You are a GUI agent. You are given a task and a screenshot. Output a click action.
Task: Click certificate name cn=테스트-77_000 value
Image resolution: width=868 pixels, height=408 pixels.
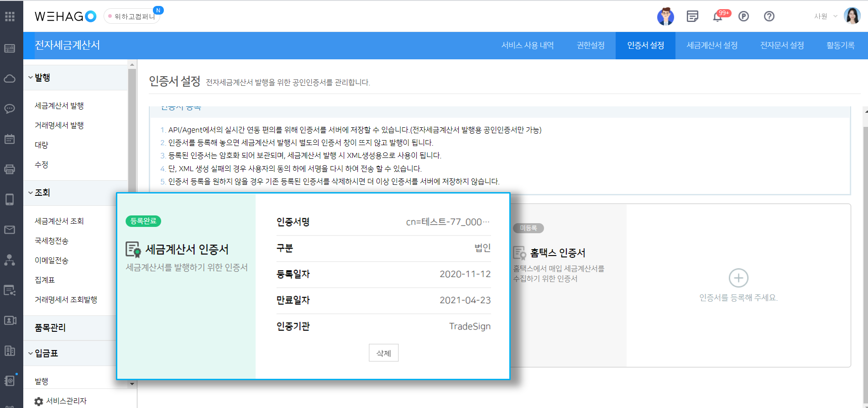point(448,222)
